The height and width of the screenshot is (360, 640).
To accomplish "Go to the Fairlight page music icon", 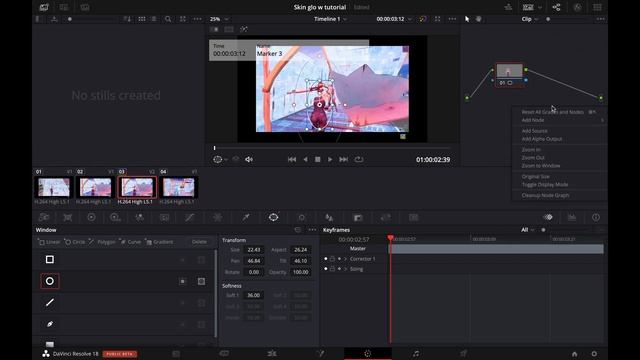I will pyautogui.click(x=416, y=353).
